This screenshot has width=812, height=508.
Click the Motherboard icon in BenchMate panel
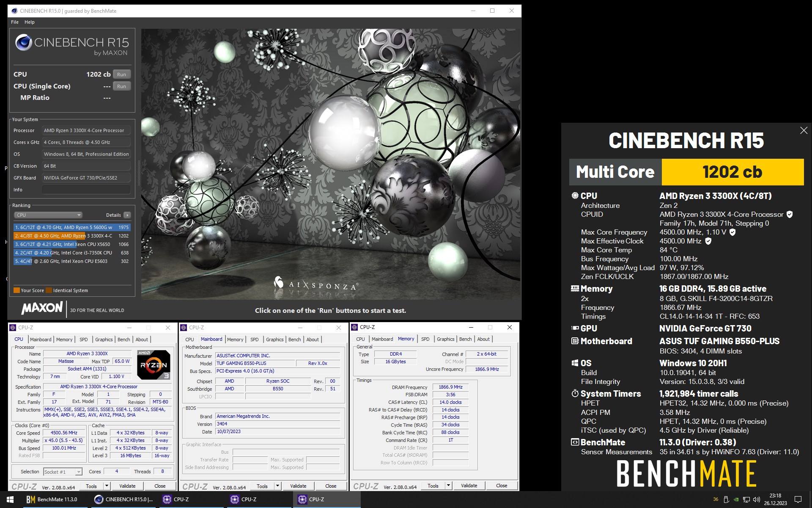point(575,341)
